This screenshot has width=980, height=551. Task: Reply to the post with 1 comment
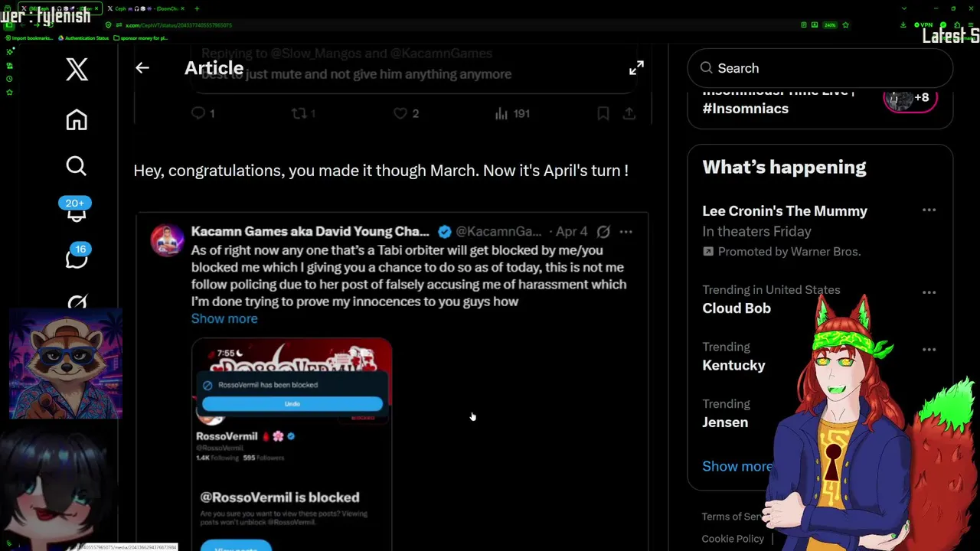pyautogui.click(x=203, y=113)
